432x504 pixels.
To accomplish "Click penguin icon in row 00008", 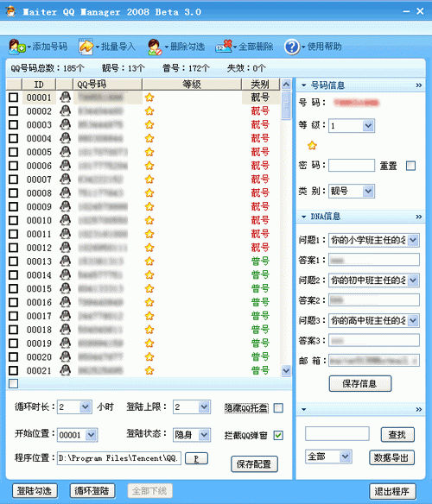I will 66,192.
